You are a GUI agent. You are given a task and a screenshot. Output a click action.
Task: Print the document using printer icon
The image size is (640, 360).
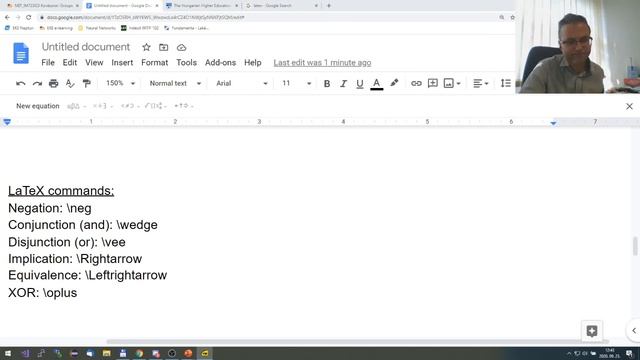point(53,83)
